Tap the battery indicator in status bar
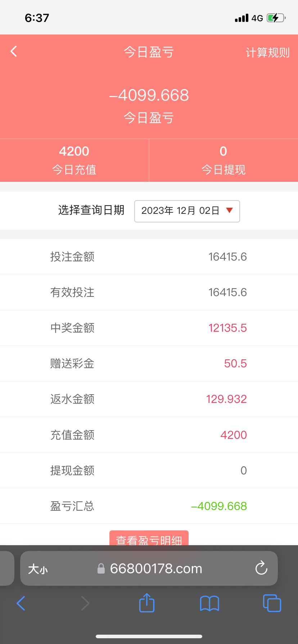Screen dimensions: 298x644 tap(276, 18)
